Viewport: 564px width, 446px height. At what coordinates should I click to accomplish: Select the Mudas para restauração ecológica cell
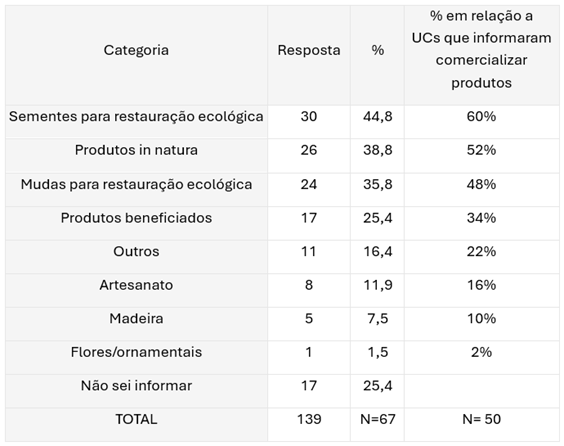(x=136, y=190)
